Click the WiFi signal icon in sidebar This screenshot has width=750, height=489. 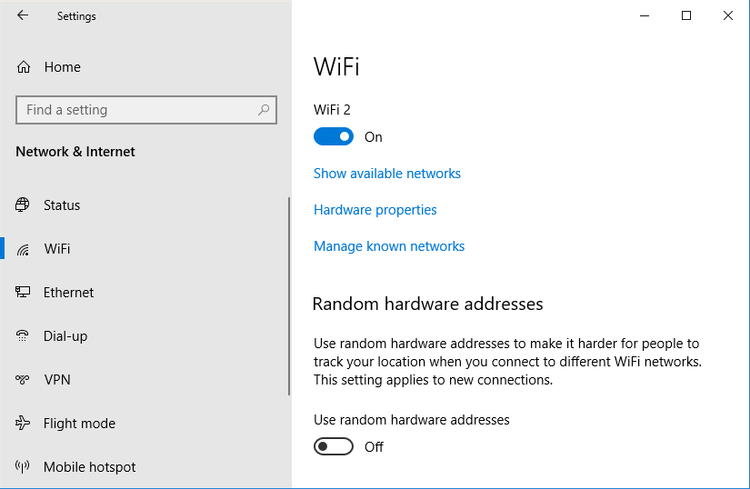[22, 249]
